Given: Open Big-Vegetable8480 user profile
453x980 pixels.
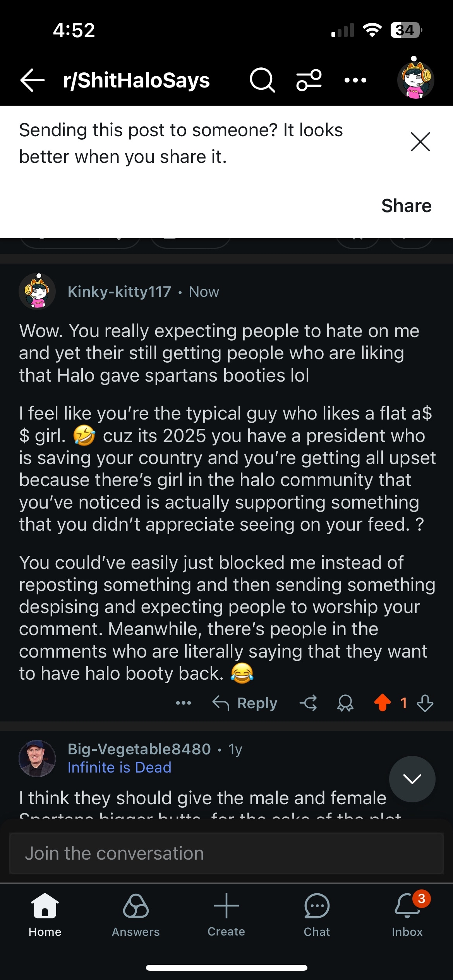Looking at the screenshot, I should coord(139,749).
